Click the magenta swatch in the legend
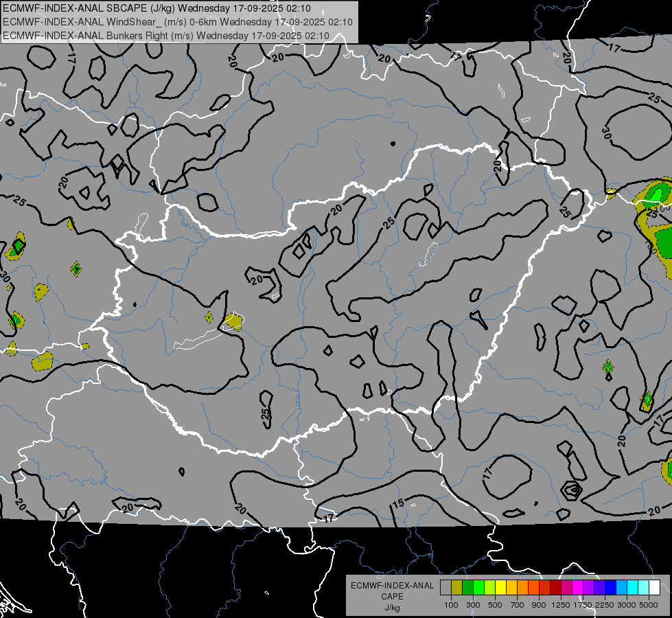Screen dimensions: 672x618 [578, 588]
